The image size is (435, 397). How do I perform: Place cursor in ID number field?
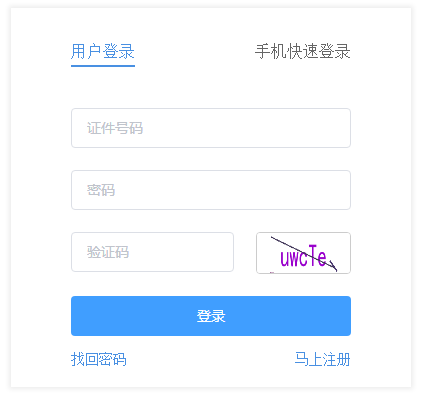pyautogui.click(x=211, y=128)
